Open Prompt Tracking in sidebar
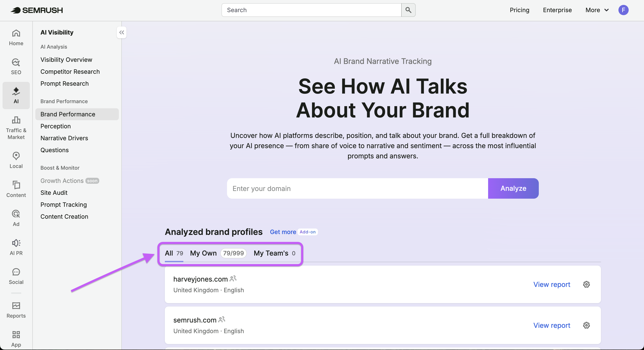 click(x=63, y=205)
